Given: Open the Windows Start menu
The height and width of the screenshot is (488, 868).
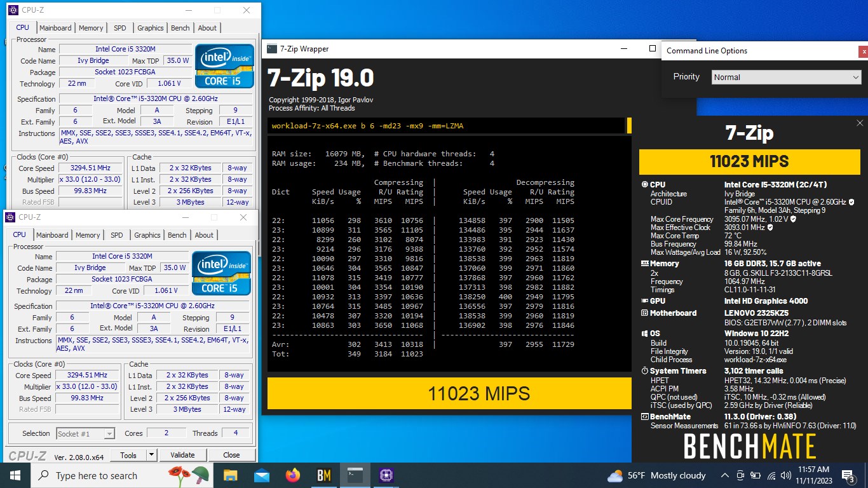Looking at the screenshot, I should 15,475.
